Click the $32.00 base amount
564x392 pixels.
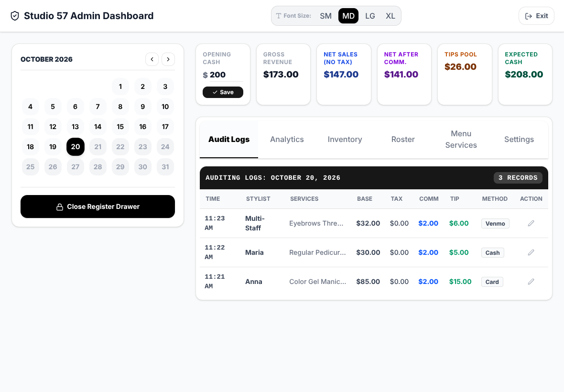(368, 223)
